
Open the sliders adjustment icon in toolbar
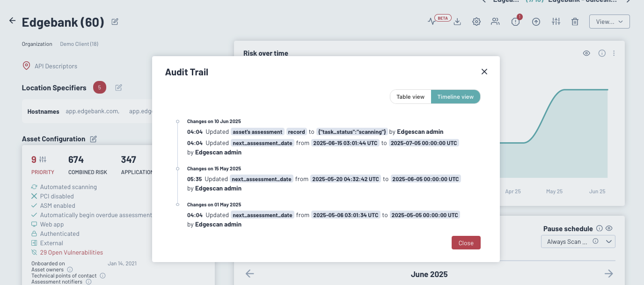(x=556, y=22)
